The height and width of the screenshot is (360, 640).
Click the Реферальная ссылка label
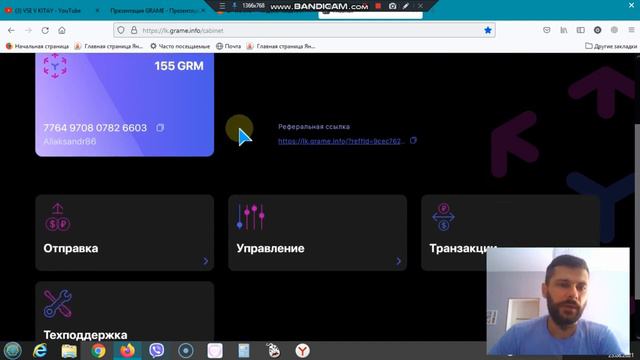point(314,127)
